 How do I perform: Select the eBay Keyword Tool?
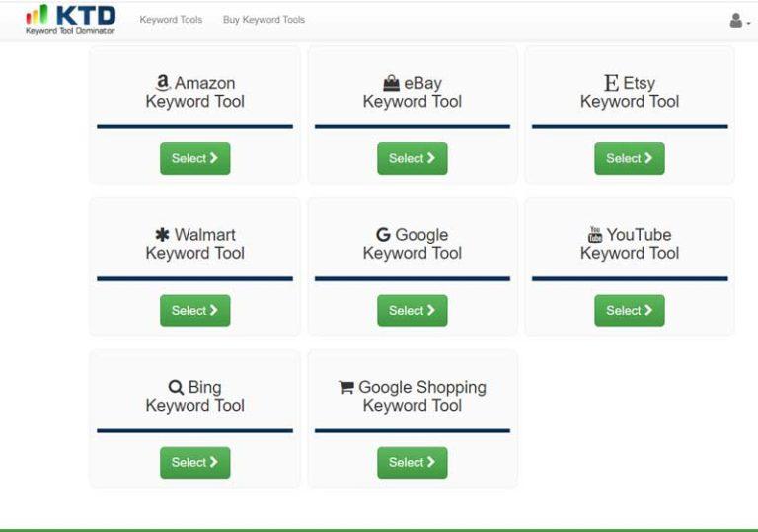click(413, 158)
